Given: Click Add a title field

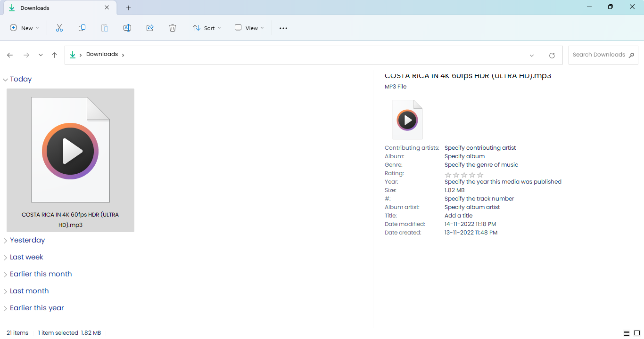Looking at the screenshot, I should 458,215.
